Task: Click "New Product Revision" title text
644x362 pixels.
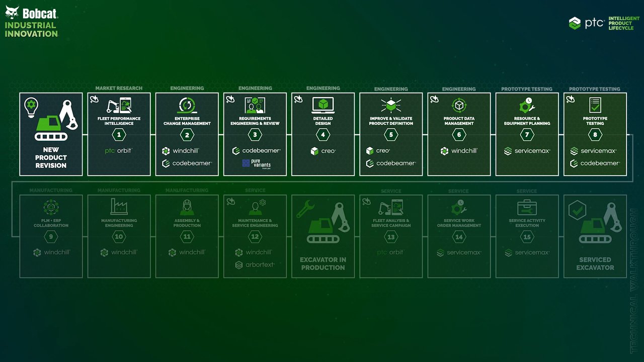Action: tap(51, 157)
